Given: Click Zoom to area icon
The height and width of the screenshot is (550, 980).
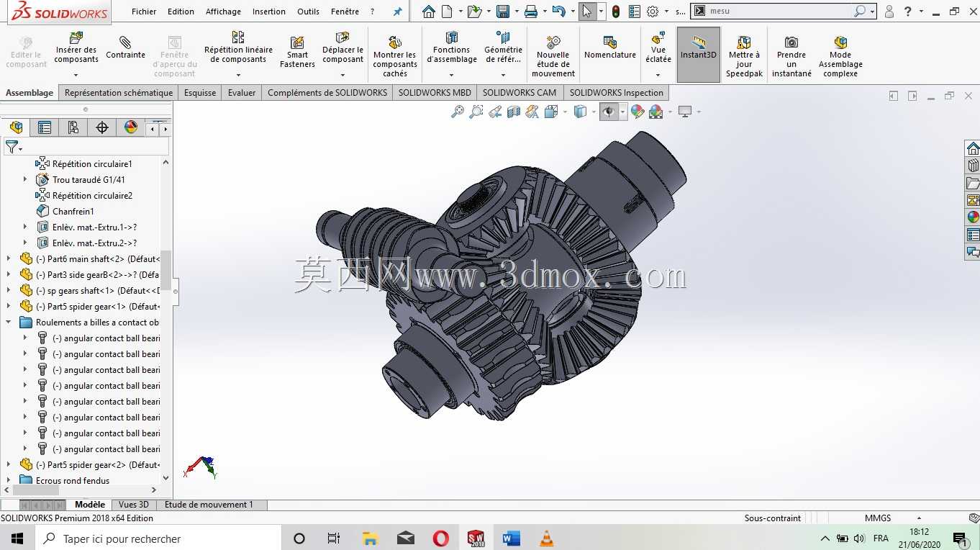Looking at the screenshot, I should point(476,112).
